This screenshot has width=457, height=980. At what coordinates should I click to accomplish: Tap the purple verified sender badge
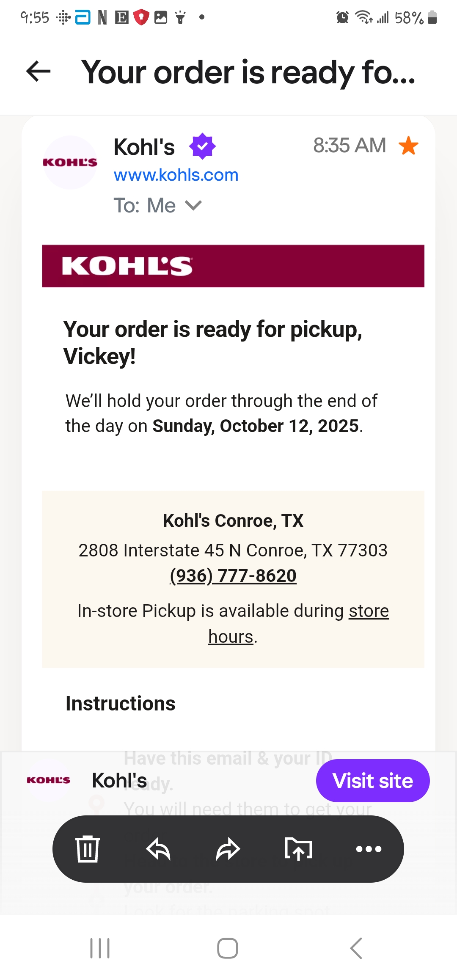tap(202, 146)
